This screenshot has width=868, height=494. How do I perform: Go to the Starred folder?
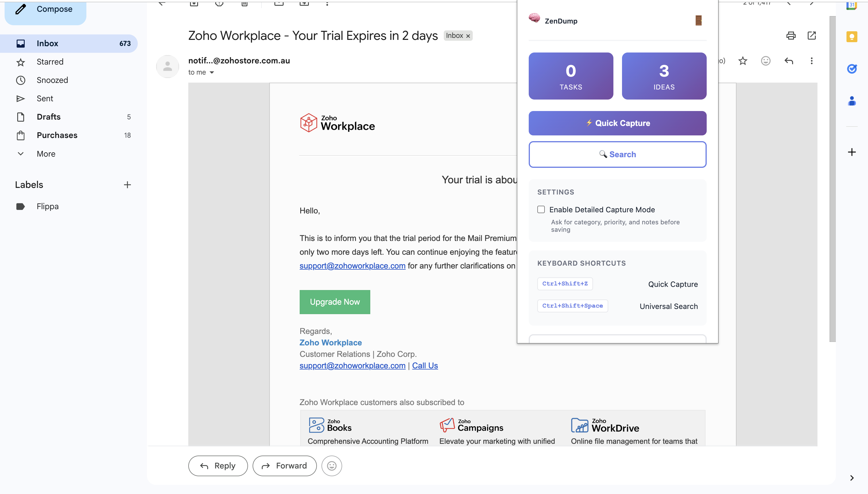click(50, 62)
